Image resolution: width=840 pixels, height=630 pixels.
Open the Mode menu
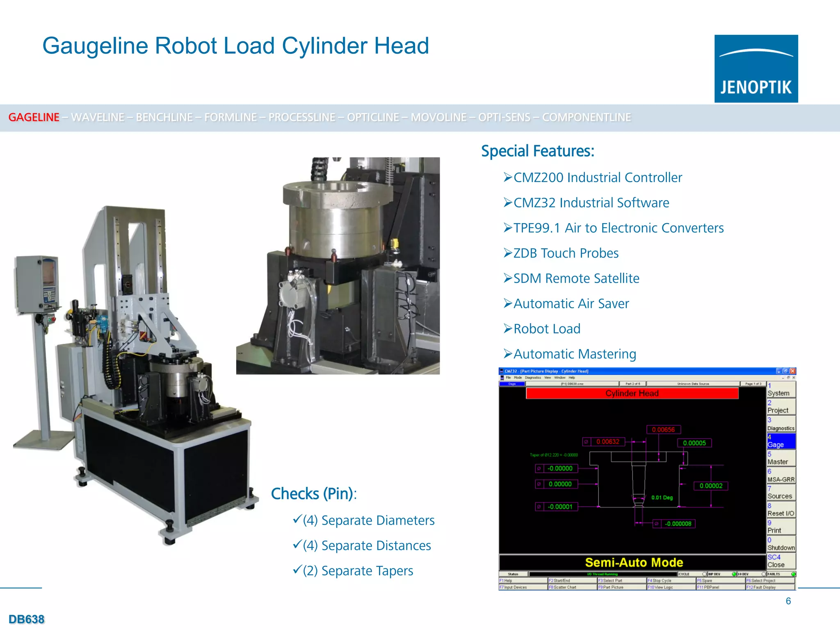(x=518, y=377)
